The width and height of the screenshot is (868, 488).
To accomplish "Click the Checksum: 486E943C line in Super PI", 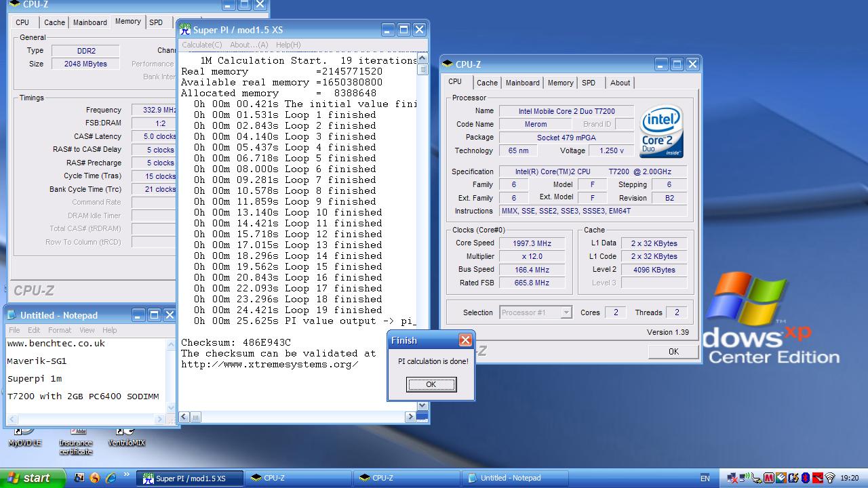I will (236, 342).
